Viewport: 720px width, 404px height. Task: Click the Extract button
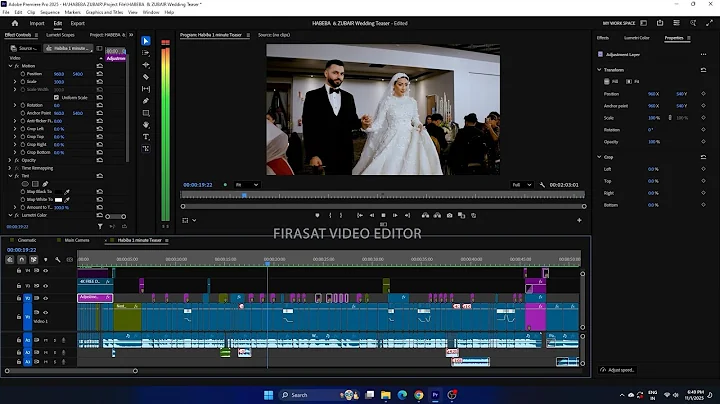[437, 215]
